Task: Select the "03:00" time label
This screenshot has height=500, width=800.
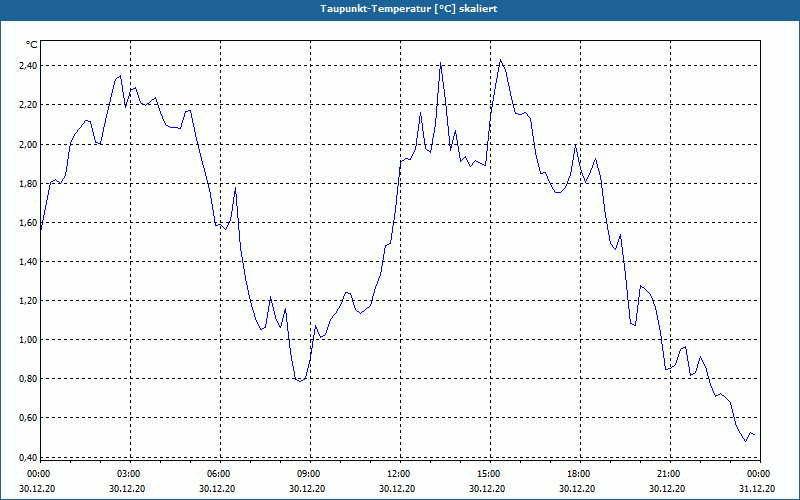Action: pyautogui.click(x=128, y=474)
